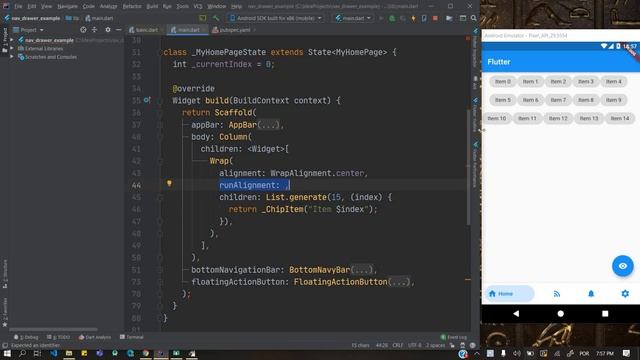640x360 pixels.
Task: Tap the settings gear in bottom navigation
Action: pyautogui.click(x=625, y=293)
